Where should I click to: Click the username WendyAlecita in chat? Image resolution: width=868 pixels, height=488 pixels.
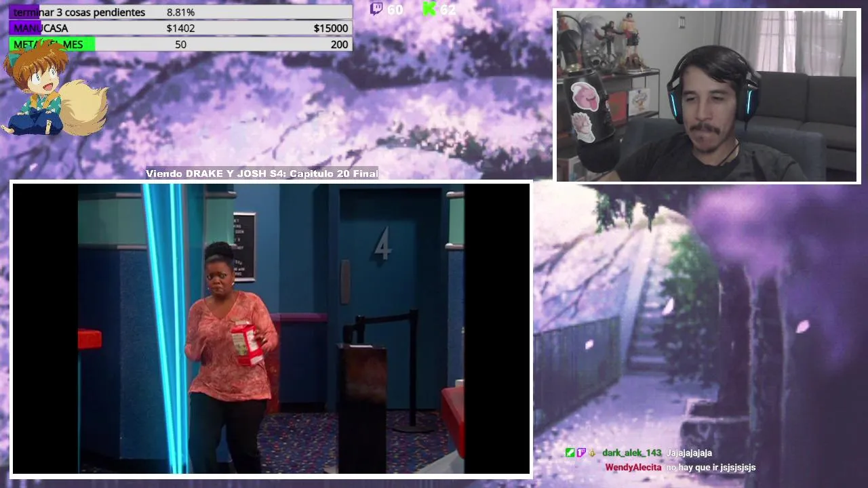point(633,467)
